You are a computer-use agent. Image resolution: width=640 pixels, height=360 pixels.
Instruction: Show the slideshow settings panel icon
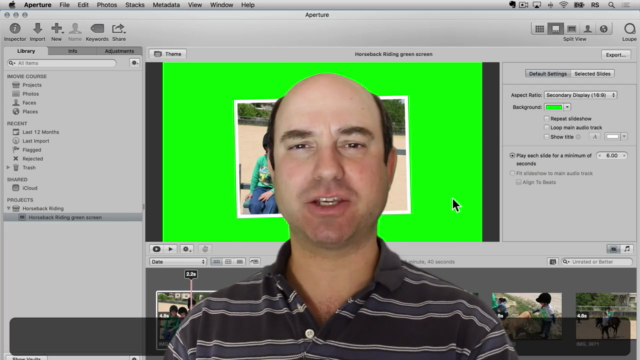(x=613, y=249)
